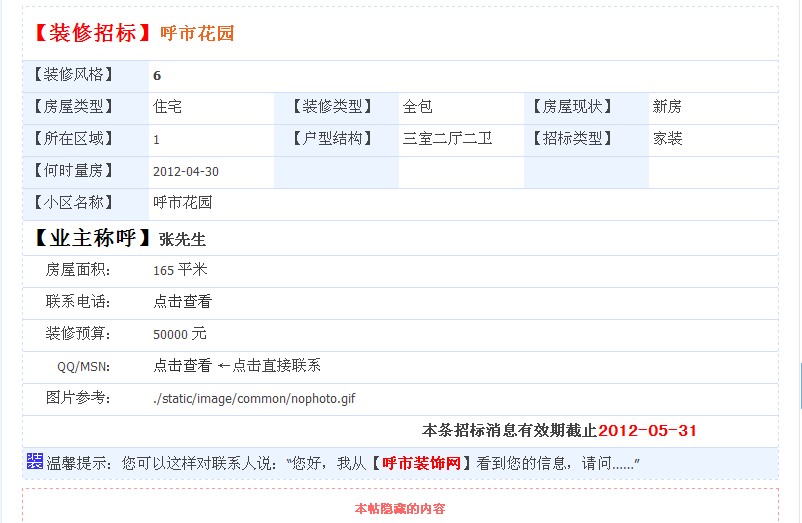Click the ←点击直接联系 text
The width and height of the screenshot is (802, 523).
click(269, 366)
